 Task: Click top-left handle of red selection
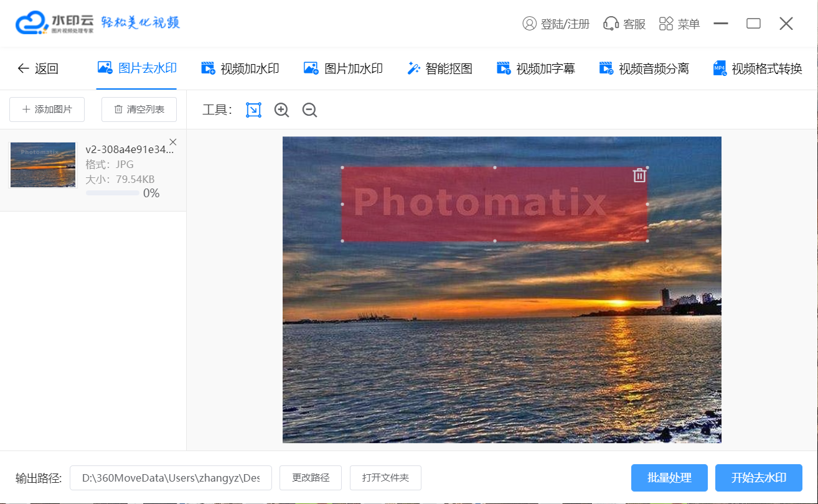[342, 167]
